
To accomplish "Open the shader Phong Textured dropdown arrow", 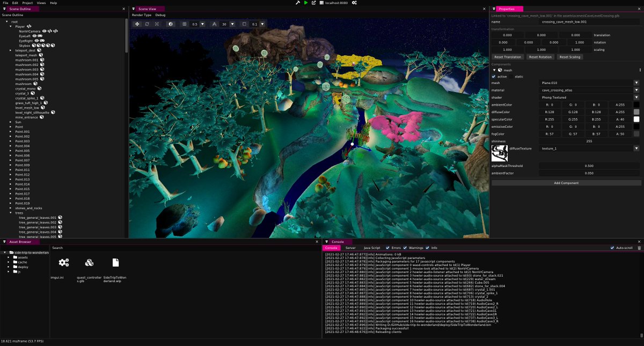I will [636, 98].
